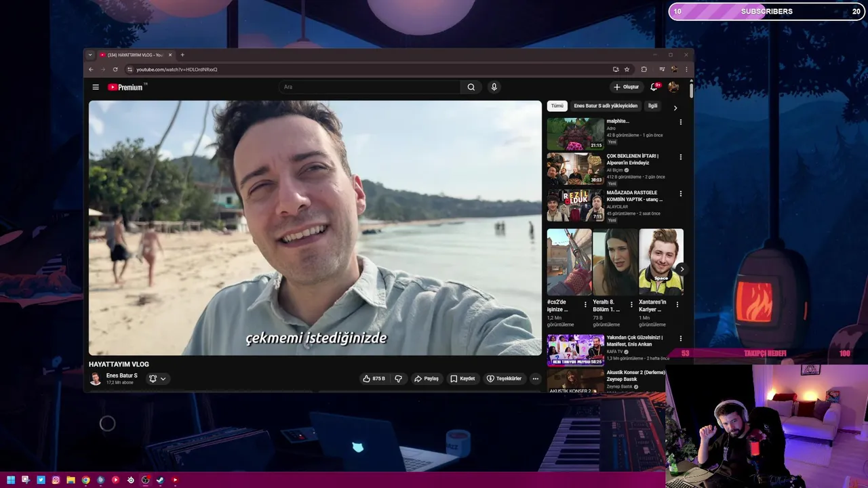
Task: Open options menu for ÇOK BEKLENEN İFTARI video
Action: [680, 157]
